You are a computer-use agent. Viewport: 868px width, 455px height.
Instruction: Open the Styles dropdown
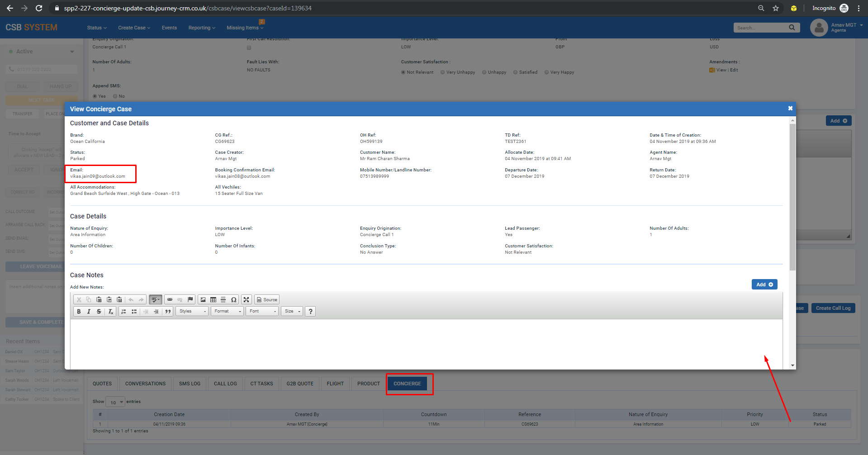tap(192, 311)
